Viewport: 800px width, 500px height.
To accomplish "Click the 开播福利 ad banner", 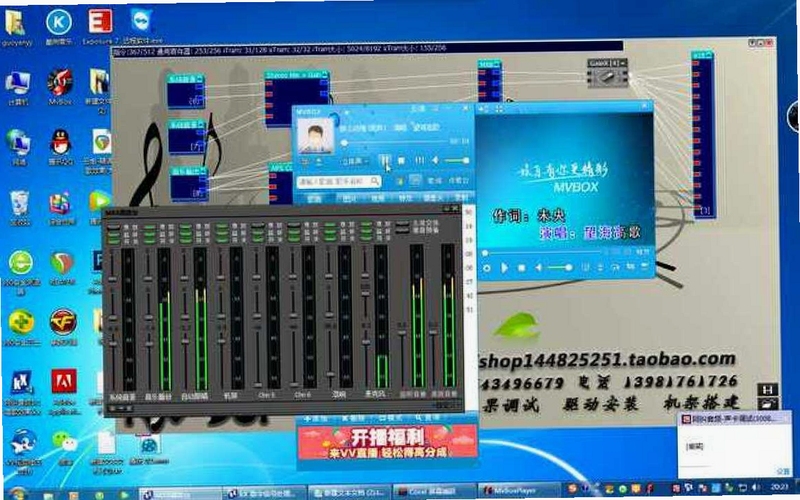I will 387,442.
